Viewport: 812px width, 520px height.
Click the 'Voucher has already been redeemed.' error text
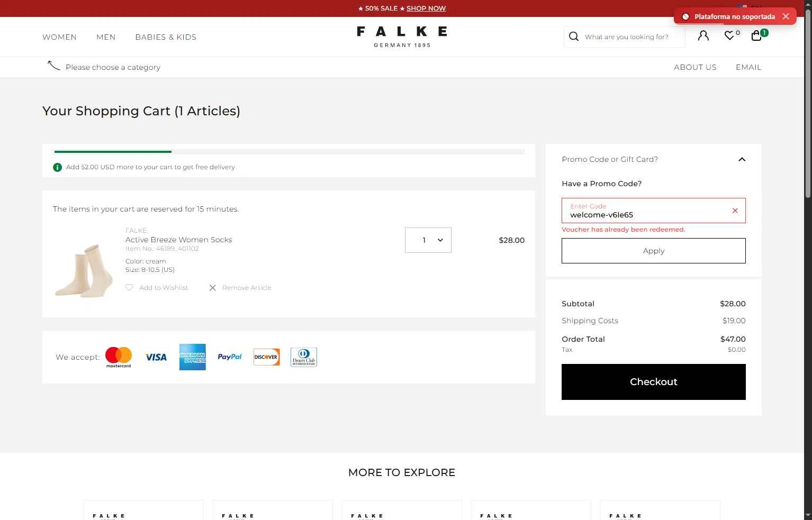(x=624, y=230)
